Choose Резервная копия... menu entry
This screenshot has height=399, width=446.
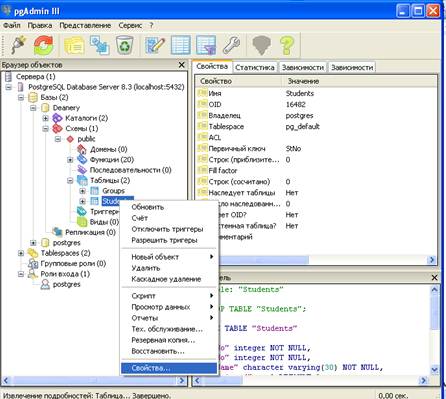click(169, 340)
